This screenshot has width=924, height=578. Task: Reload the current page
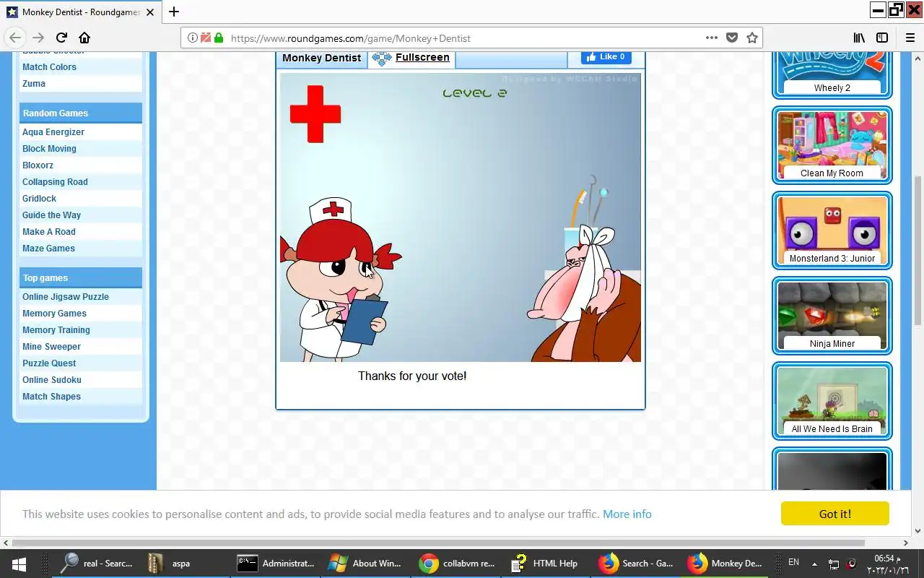coord(61,38)
